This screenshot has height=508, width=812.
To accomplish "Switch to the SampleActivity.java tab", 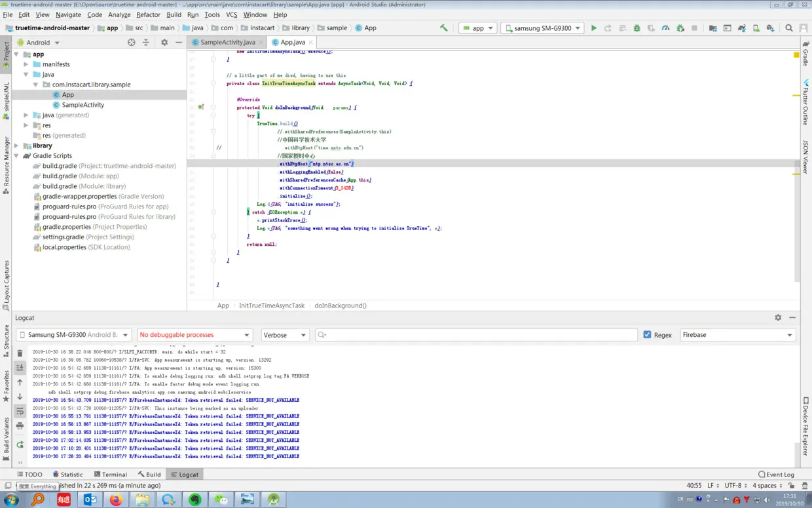I will pos(227,42).
